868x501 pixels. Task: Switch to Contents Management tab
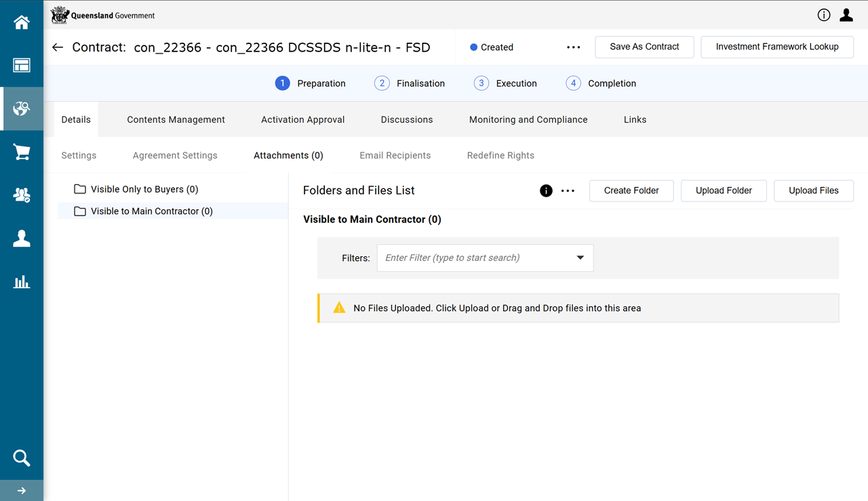(x=176, y=119)
